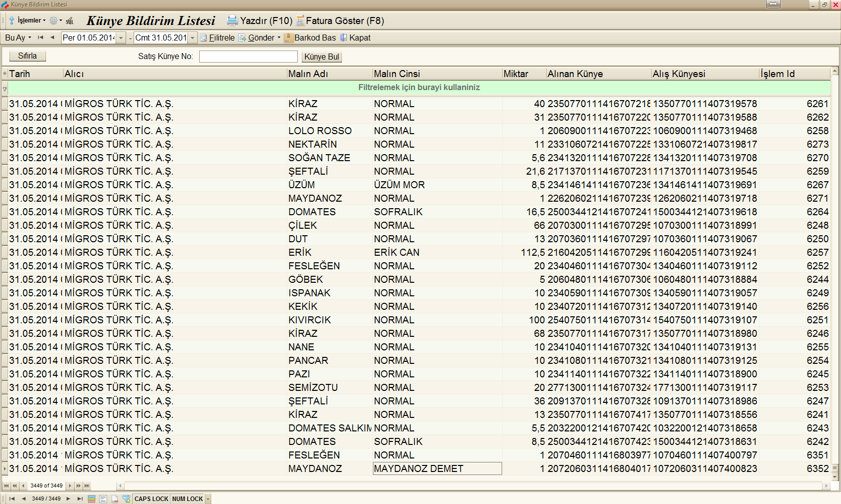Expand the end date picker 31.05.2014
This screenshot has width=841, height=504.
(192, 38)
